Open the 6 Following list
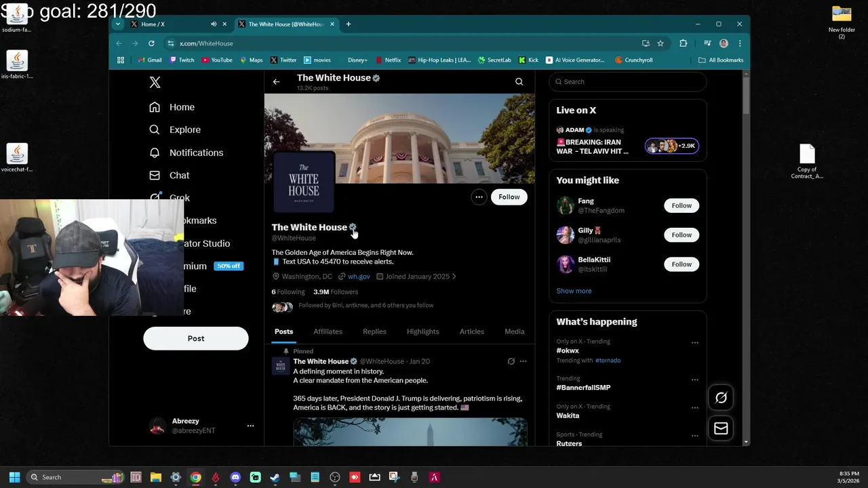 [288, 291]
